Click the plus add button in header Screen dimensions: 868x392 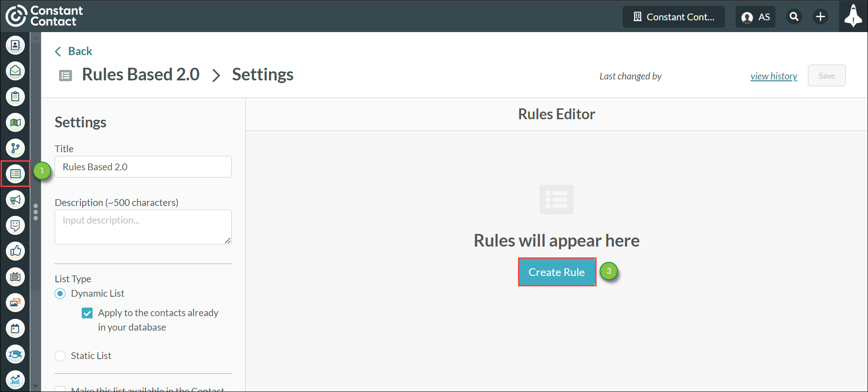(x=821, y=17)
